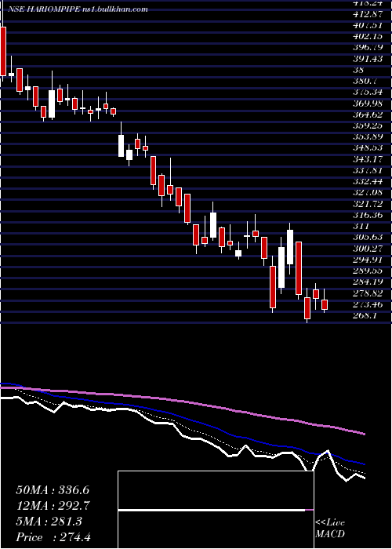Click the 300.27 price axis label

click(369, 249)
